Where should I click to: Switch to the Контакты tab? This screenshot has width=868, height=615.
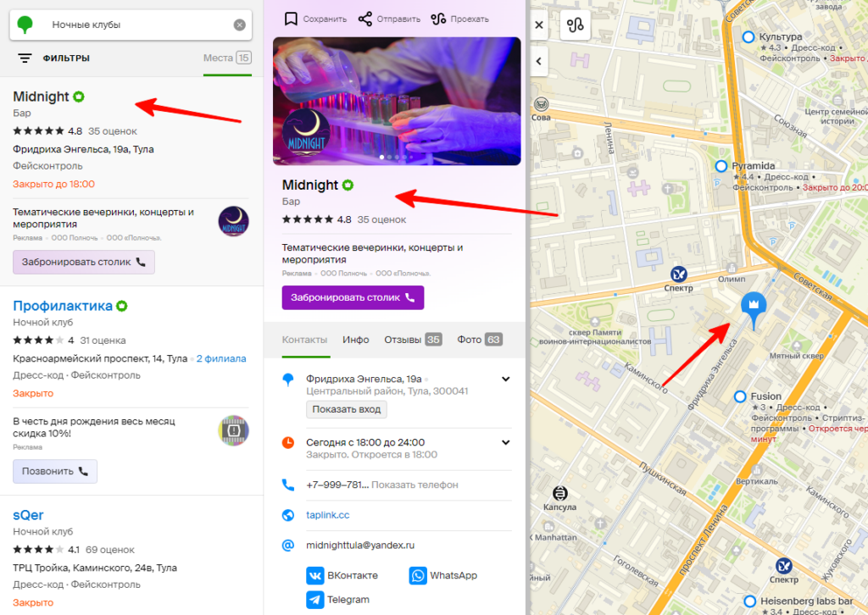tap(304, 340)
